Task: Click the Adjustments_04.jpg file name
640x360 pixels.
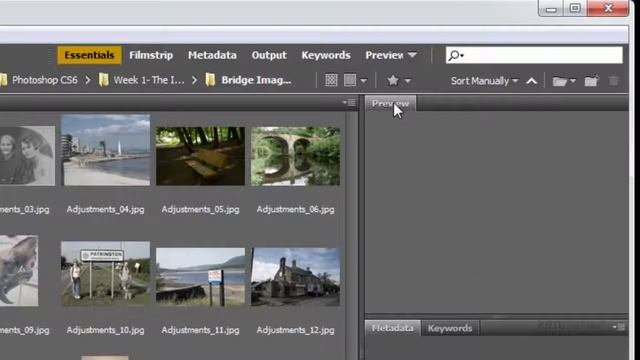Action: 105,209
